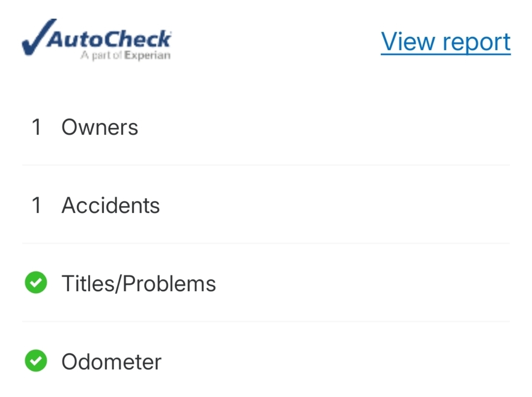
Task: Click the number 1 next to Accidents
Action: coord(37,205)
